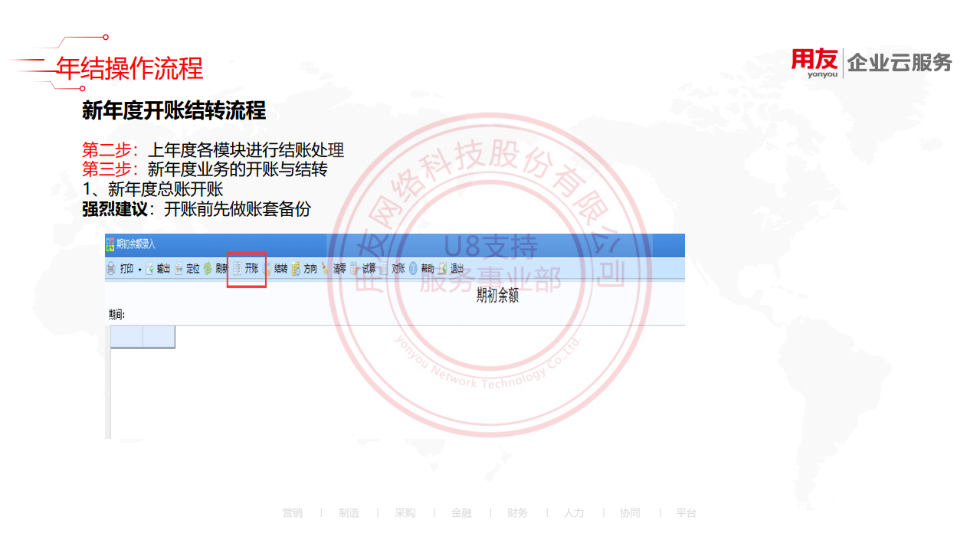Screen dimensions: 980x550
Task: Open the dropdown arrow beside 打印
Action: tap(139, 270)
